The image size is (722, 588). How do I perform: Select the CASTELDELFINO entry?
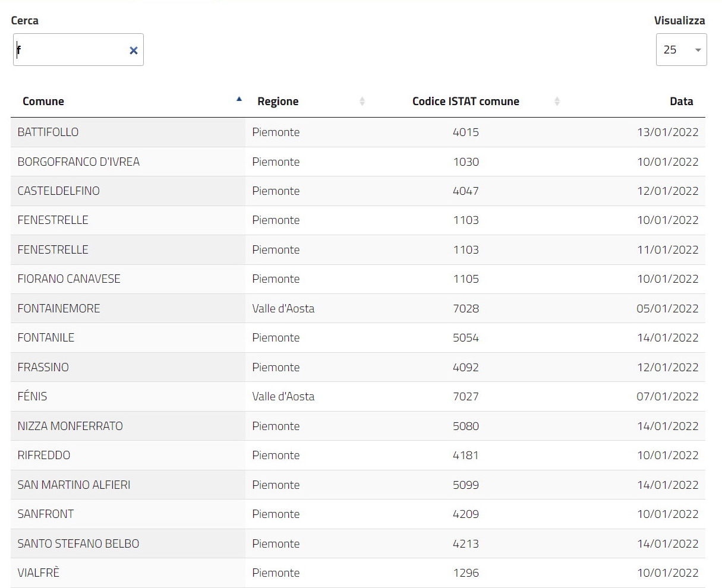click(58, 191)
